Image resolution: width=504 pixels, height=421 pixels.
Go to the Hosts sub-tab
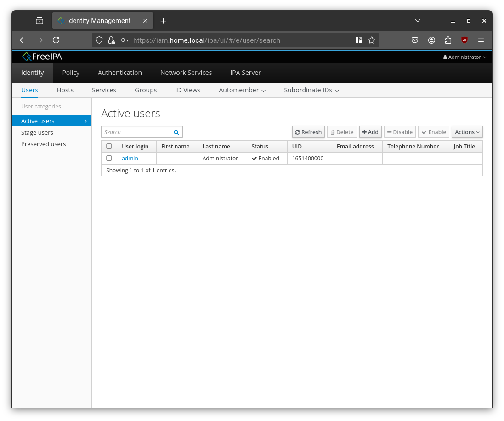(x=65, y=91)
